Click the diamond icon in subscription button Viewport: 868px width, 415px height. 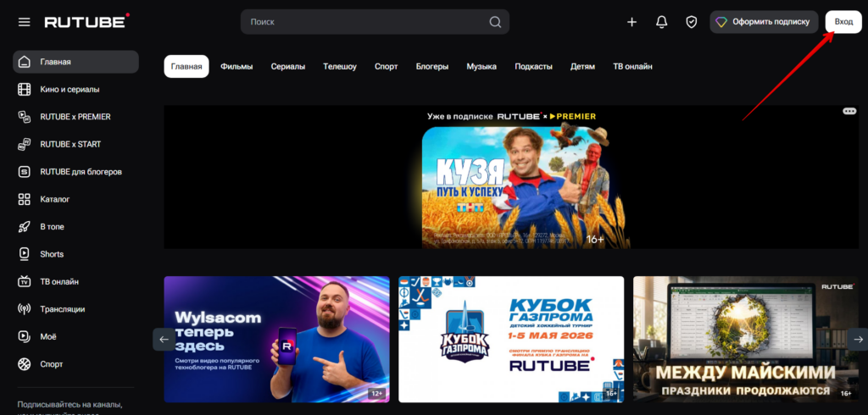pos(721,22)
